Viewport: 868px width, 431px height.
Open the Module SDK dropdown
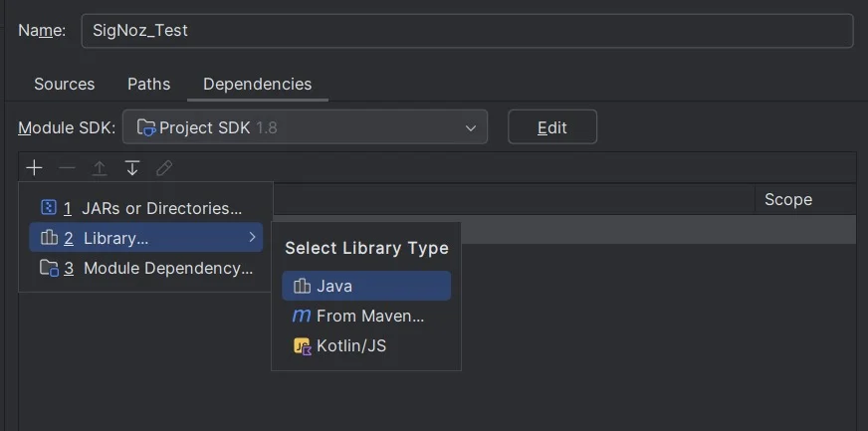(x=305, y=127)
